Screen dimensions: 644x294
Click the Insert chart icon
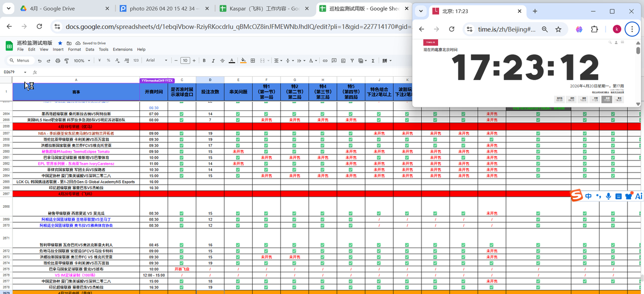point(343,61)
